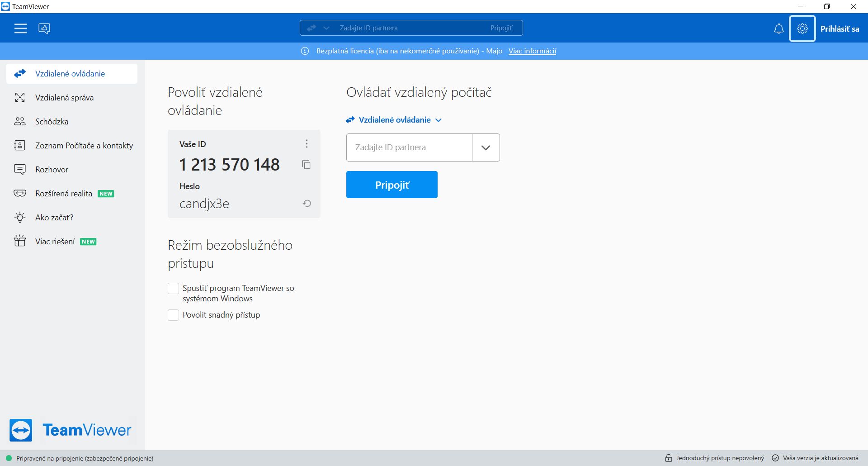
Task: Click the large blue Pripojiť button
Action: coord(392,185)
